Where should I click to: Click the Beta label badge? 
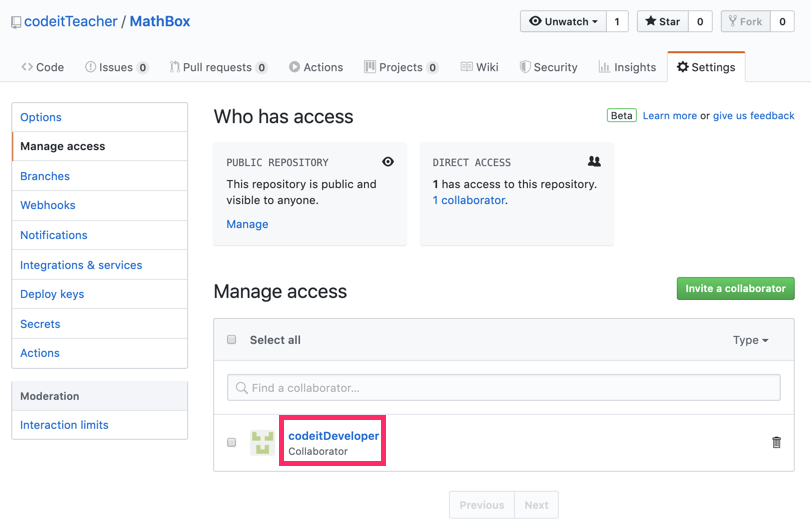(x=621, y=116)
